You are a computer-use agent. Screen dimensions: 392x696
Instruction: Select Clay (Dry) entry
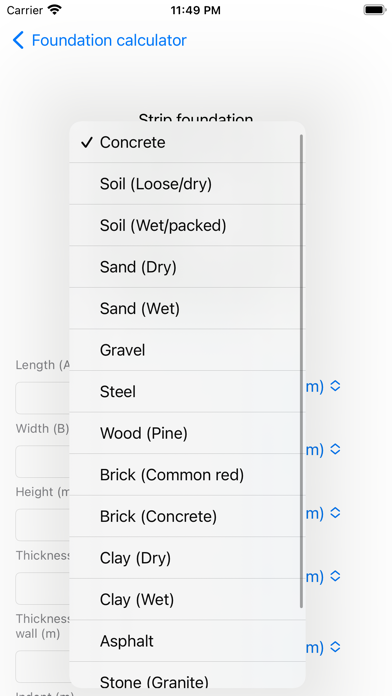[x=187, y=558]
